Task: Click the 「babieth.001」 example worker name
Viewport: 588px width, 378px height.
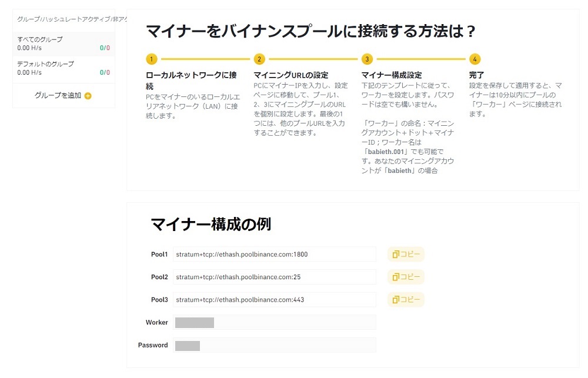Action: point(386,152)
